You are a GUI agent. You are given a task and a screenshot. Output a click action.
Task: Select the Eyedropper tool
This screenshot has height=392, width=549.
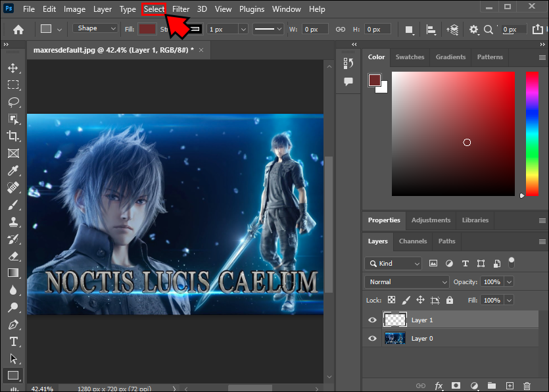[x=12, y=170]
